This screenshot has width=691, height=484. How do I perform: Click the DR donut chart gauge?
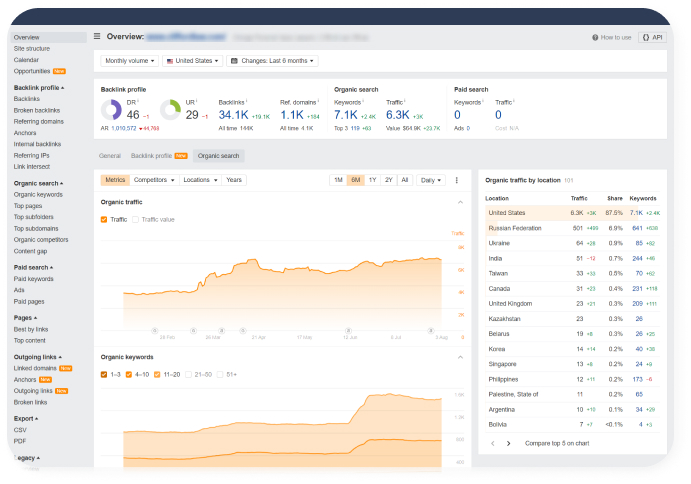pyautogui.click(x=111, y=108)
